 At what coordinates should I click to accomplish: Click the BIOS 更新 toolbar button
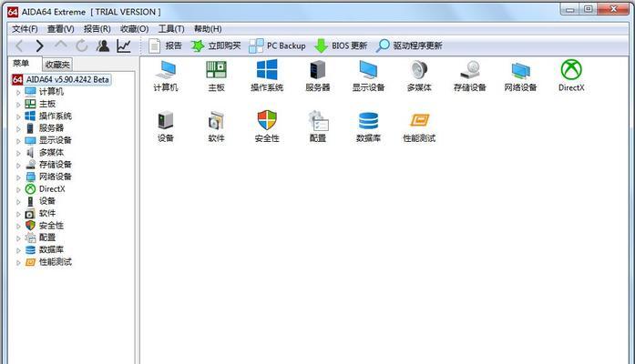(341, 45)
